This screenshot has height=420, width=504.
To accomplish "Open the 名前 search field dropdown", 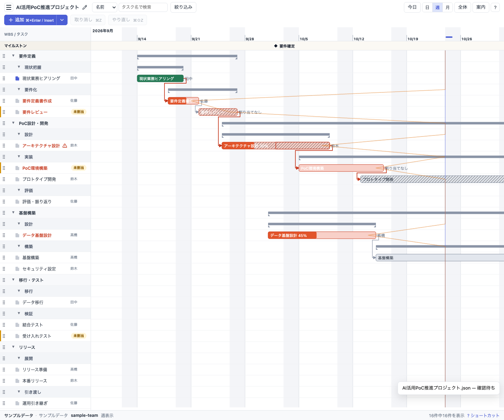I will pyautogui.click(x=104, y=7).
